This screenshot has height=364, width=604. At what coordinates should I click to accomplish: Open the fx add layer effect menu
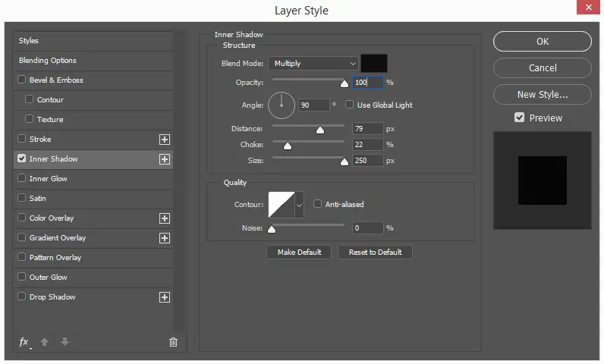pos(24,342)
